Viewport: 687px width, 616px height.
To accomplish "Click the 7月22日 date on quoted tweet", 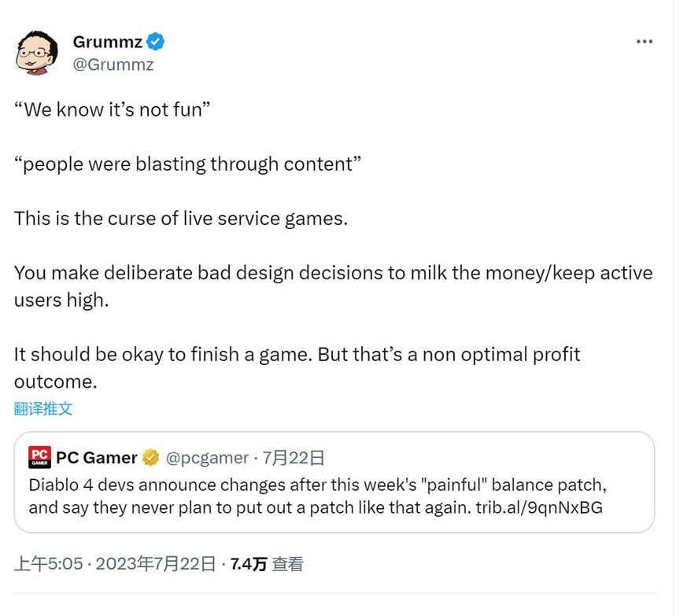I will pos(294,458).
